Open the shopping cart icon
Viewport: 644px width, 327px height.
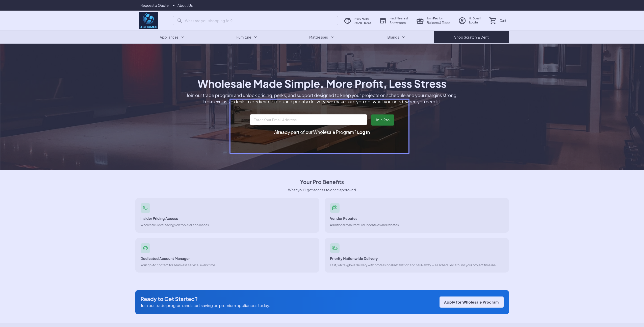pyautogui.click(x=493, y=21)
